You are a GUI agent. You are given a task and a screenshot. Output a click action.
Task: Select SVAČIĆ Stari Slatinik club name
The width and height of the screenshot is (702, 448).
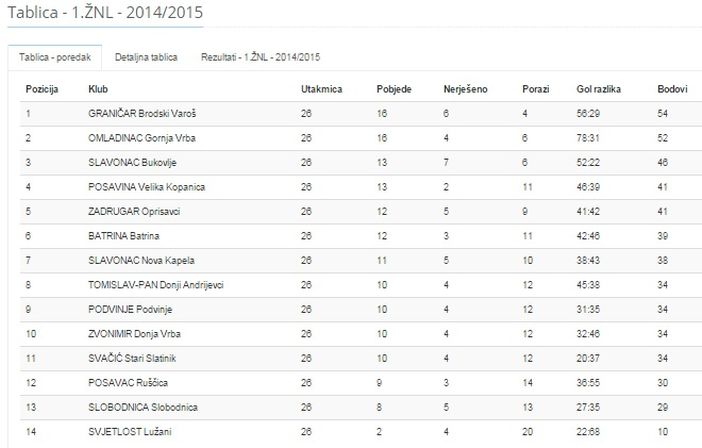(x=132, y=358)
